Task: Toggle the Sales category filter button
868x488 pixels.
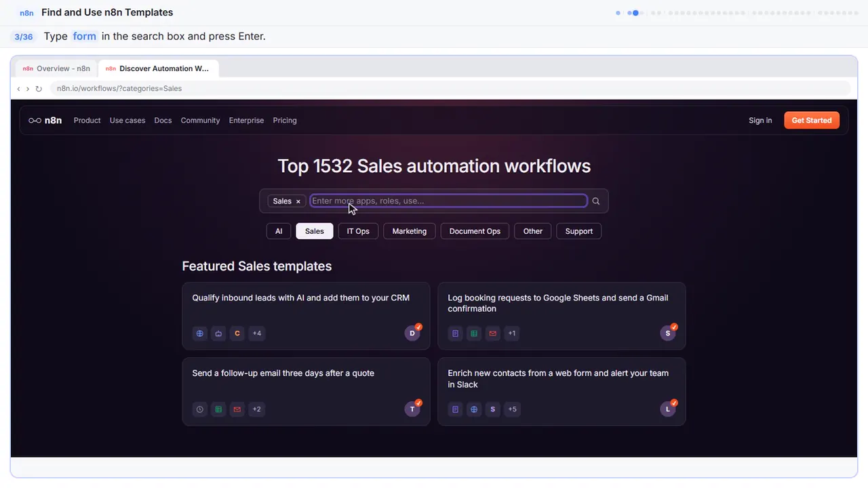Action: tap(315, 231)
